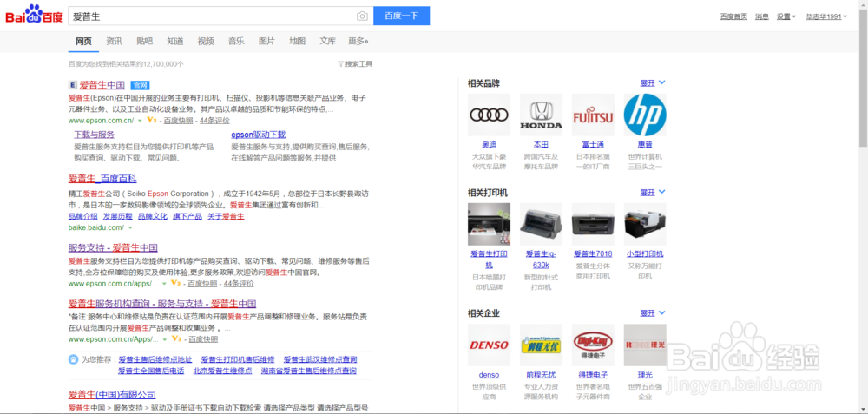
Task: Click the 官网 badge
Action: (140, 86)
